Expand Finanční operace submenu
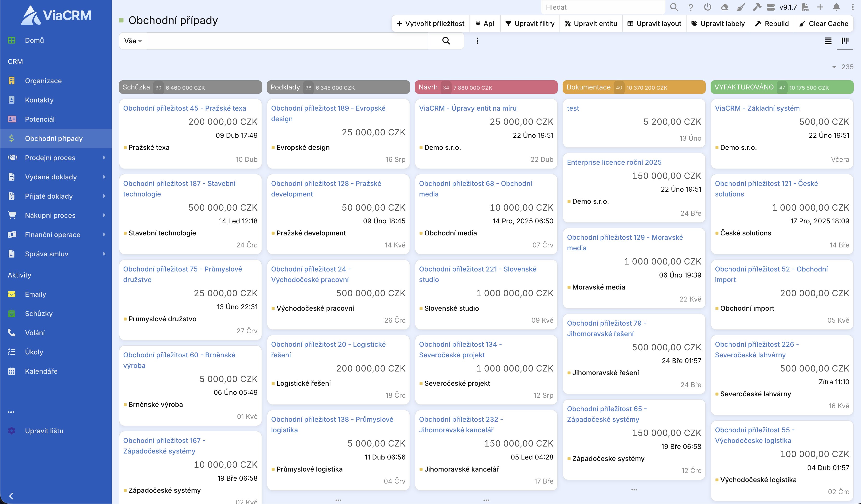Viewport: 861px width, 504px height. 104,235
